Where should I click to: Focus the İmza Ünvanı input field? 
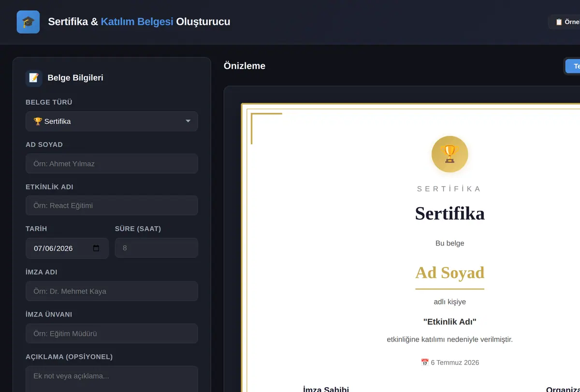point(112,334)
